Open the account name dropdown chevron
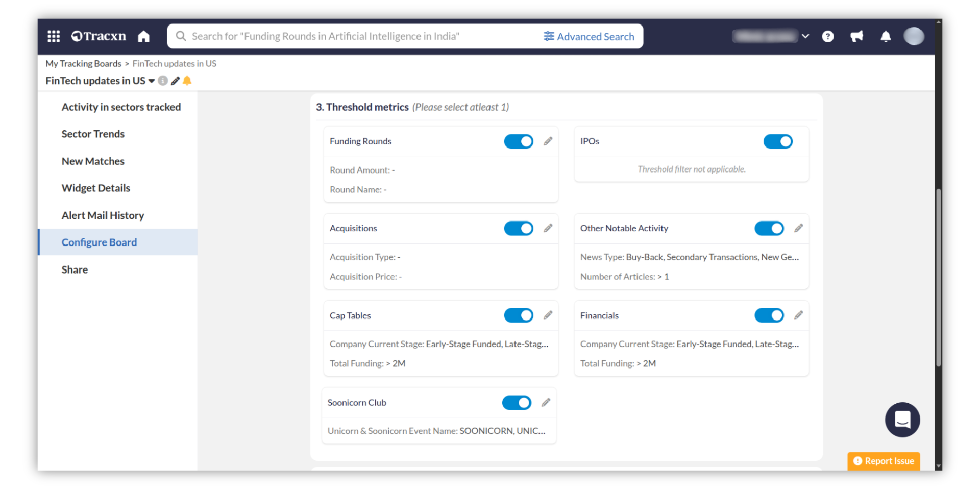 click(x=805, y=36)
